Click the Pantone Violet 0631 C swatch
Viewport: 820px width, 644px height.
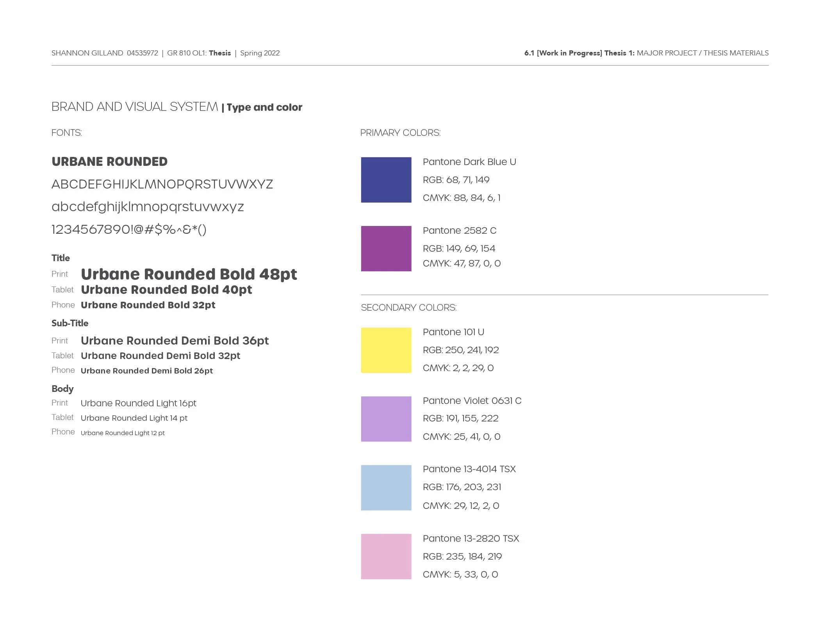pyautogui.click(x=386, y=419)
